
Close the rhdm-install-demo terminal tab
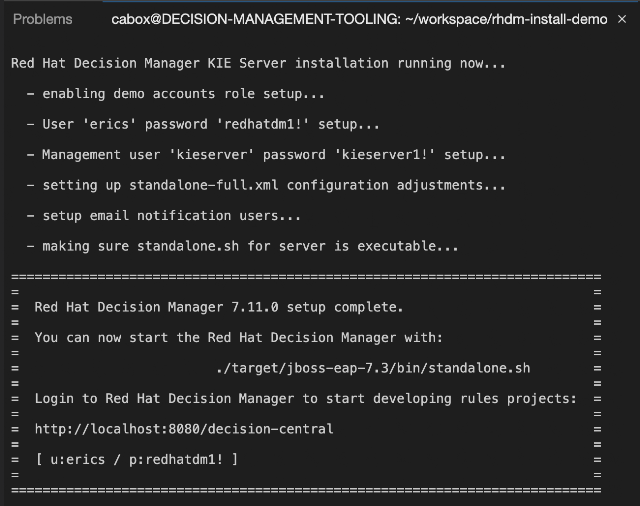pos(622,19)
